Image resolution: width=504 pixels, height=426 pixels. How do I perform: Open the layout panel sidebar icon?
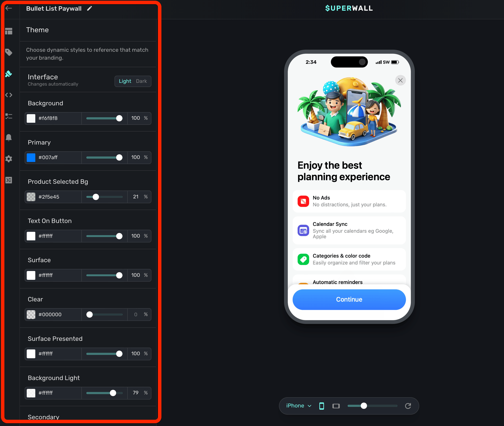pyautogui.click(x=9, y=31)
